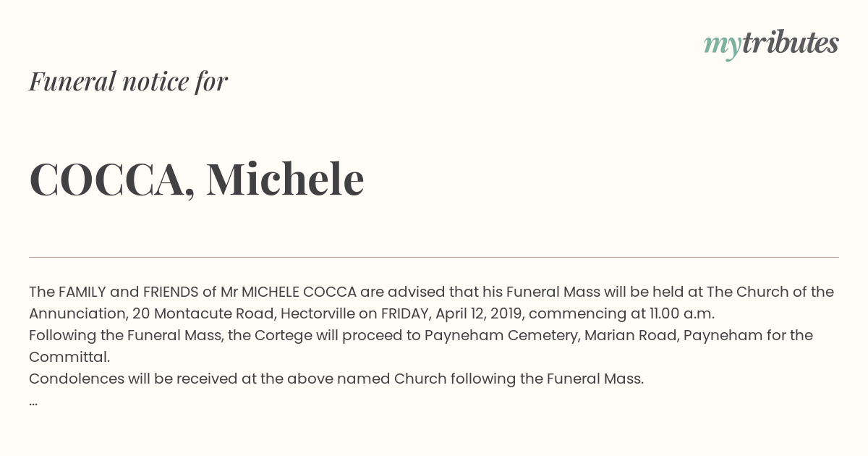The image size is (868, 456).
Task: Click the trailing ellipsis to expand the notice
Action: pos(33,401)
